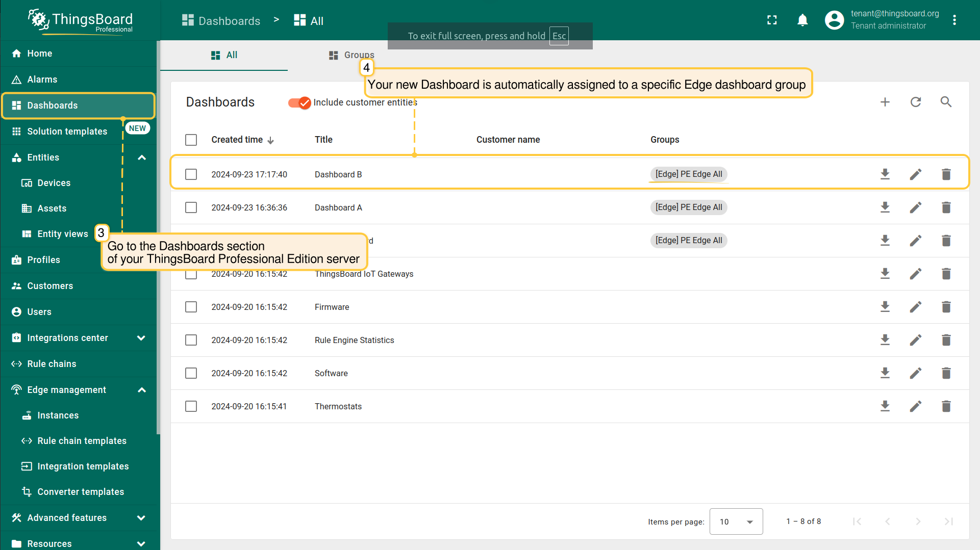Open the user menu three-dot icon
Screen dimensions: 980x550
tap(954, 20)
